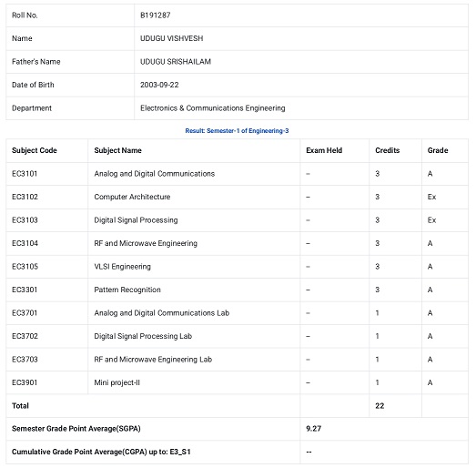Click the Result Semester-1 of Engineering-3 heading
Viewport: 476px width, 468px height.
click(237, 130)
